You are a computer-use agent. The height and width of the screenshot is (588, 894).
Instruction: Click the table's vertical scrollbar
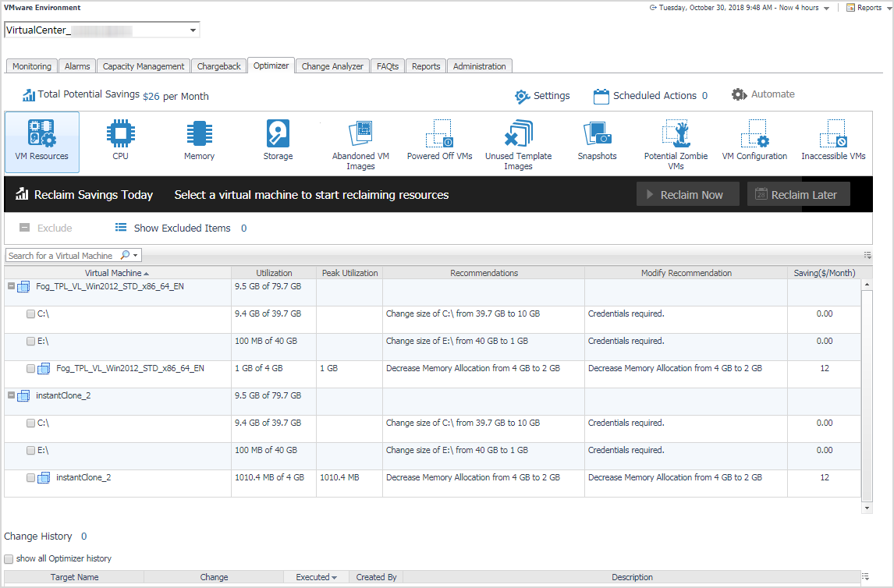(866, 390)
